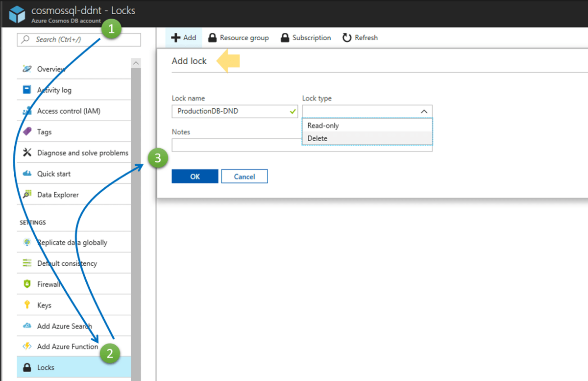
Task: Click the sidebar scrollbar up arrow
Action: (136, 62)
